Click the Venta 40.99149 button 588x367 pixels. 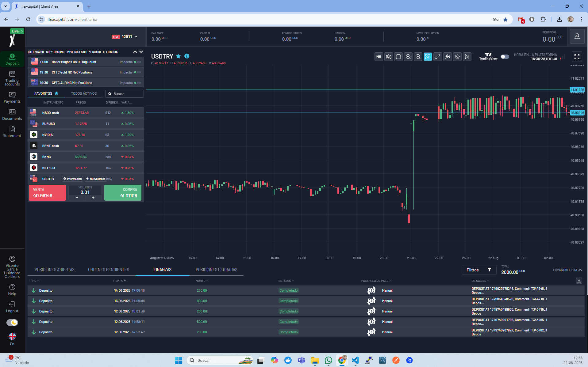tap(47, 193)
